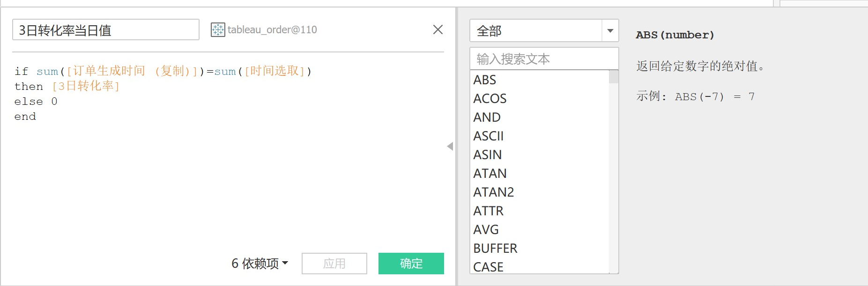Click the tableau_order@110 data source icon

pyautogui.click(x=217, y=29)
